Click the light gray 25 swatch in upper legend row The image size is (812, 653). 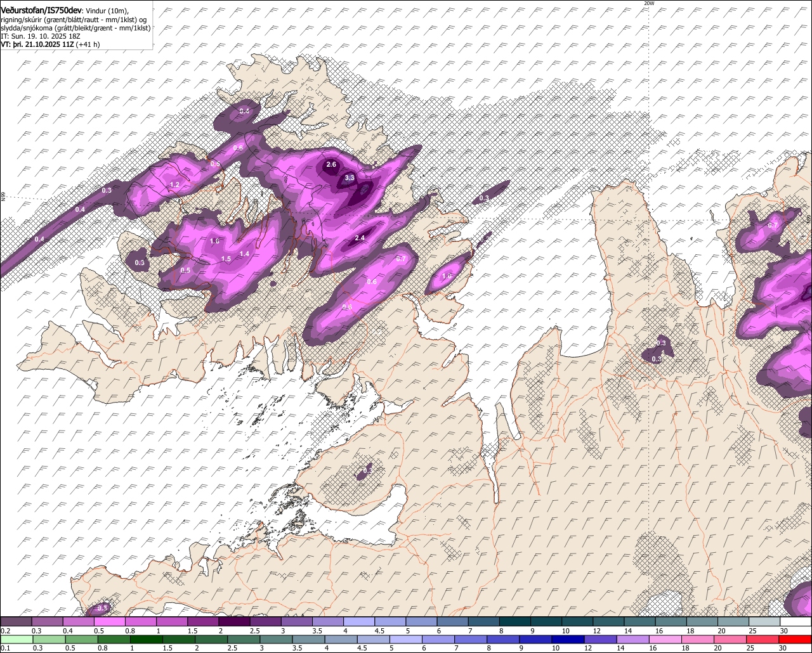[764, 622]
